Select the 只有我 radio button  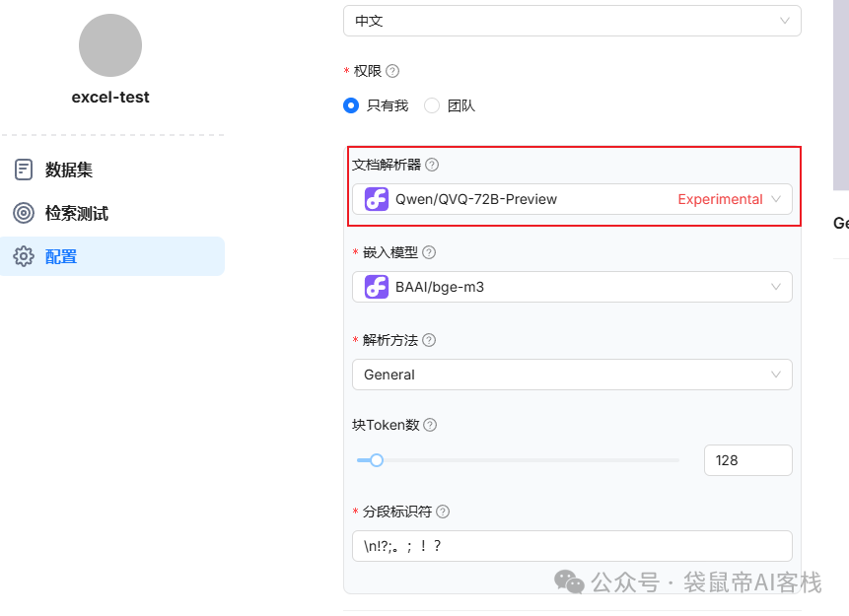pyautogui.click(x=351, y=105)
